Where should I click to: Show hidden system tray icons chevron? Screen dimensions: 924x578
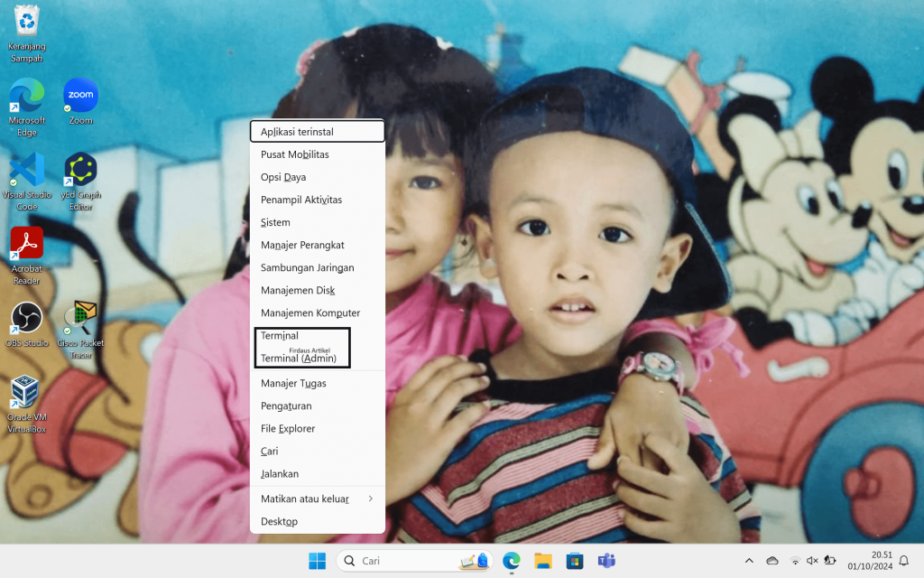click(x=749, y=561)
